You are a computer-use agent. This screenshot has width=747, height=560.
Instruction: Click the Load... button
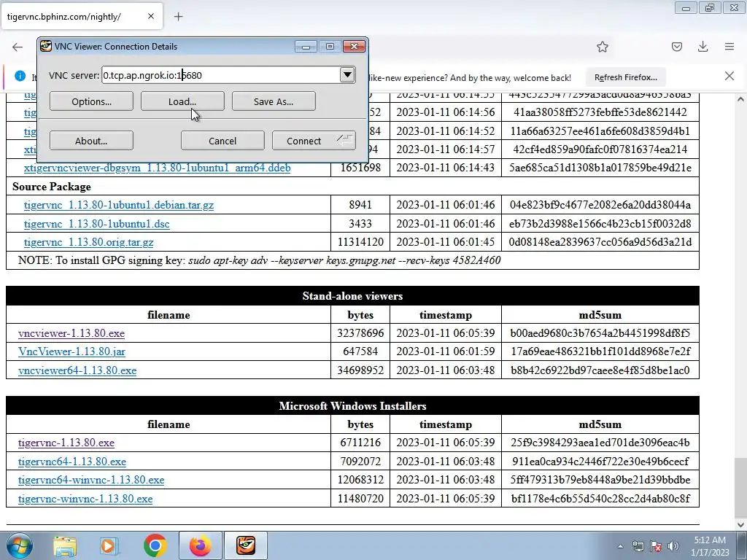point(182,101)
